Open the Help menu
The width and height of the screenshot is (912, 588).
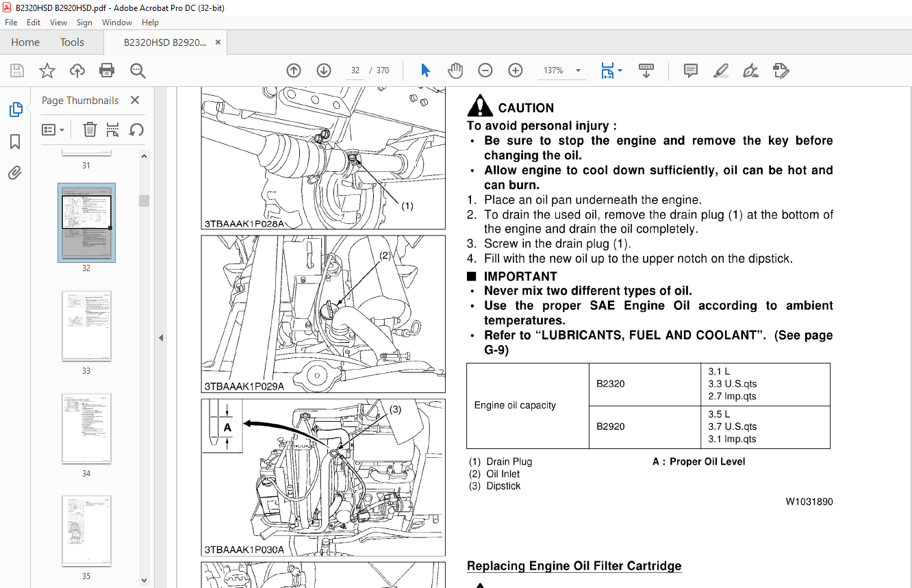pos(150,23)
